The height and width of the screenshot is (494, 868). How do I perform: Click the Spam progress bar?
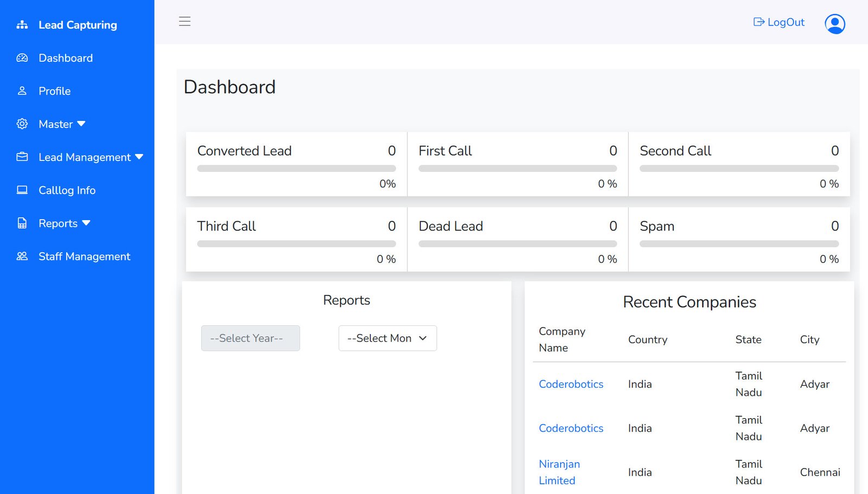(739, 244)
